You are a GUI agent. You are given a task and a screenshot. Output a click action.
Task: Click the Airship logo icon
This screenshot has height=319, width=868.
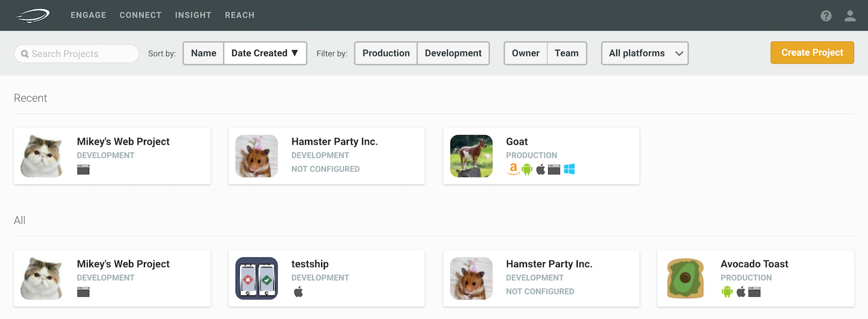[33, 15]
